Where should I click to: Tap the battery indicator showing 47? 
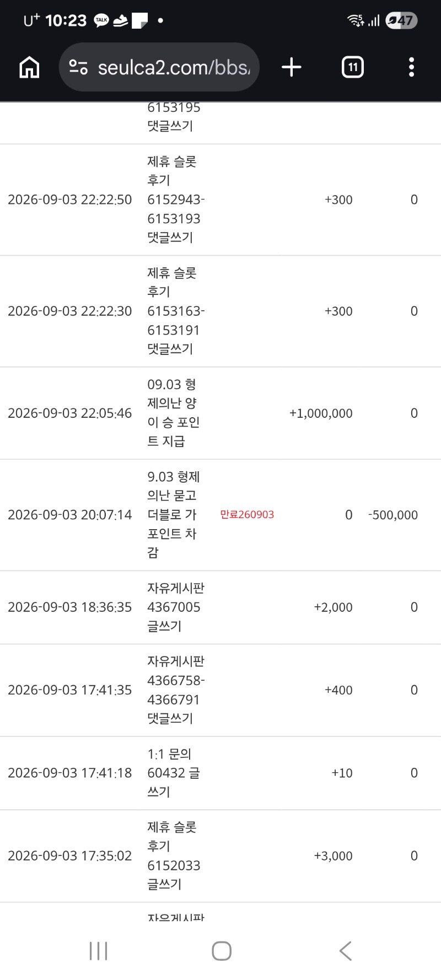401,20
